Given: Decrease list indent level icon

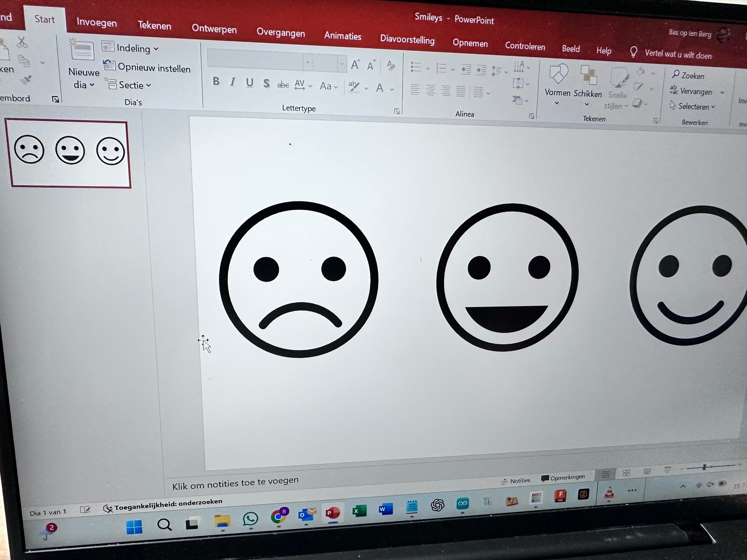Looking at the screenshot, I should pos(466,69).
